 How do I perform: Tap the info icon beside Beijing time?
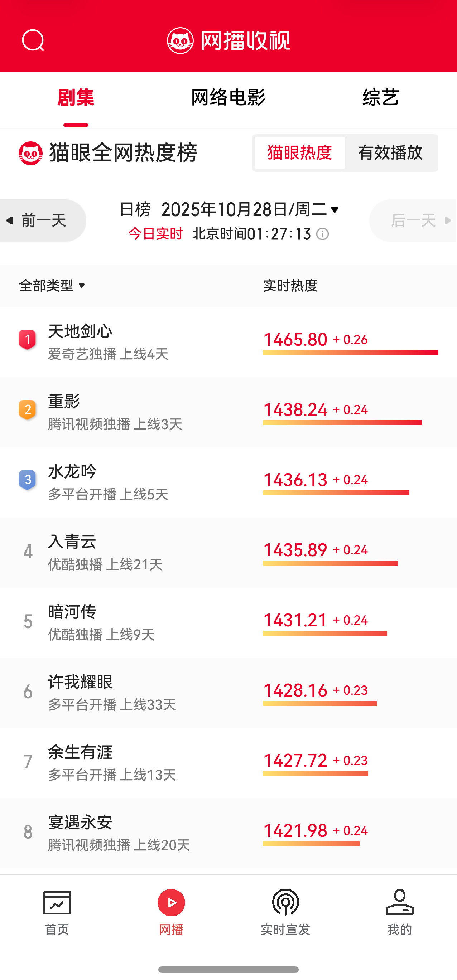[323, 234]
